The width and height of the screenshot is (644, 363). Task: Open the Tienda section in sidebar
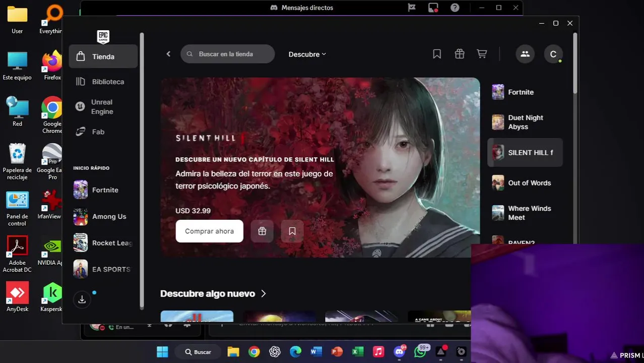click(x=103, y=56)
